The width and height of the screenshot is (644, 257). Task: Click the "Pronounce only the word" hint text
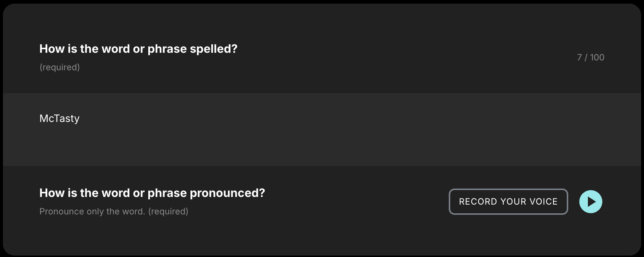[92, 211]
